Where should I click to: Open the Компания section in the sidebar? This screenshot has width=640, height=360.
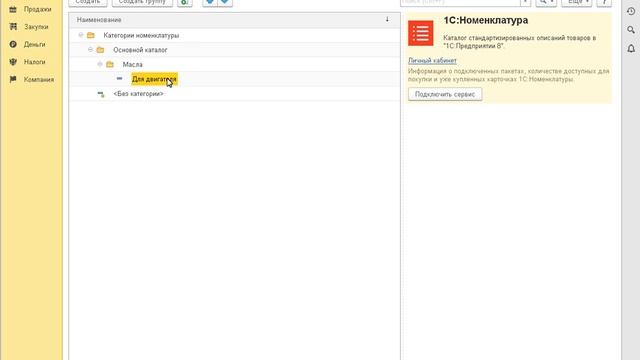[32, 79]
